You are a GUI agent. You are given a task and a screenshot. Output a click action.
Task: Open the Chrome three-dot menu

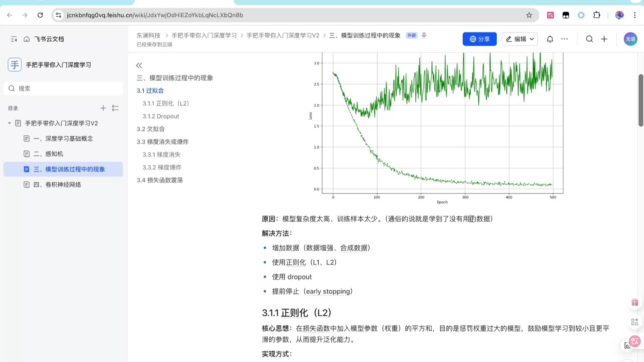click(x=635, y=15)
